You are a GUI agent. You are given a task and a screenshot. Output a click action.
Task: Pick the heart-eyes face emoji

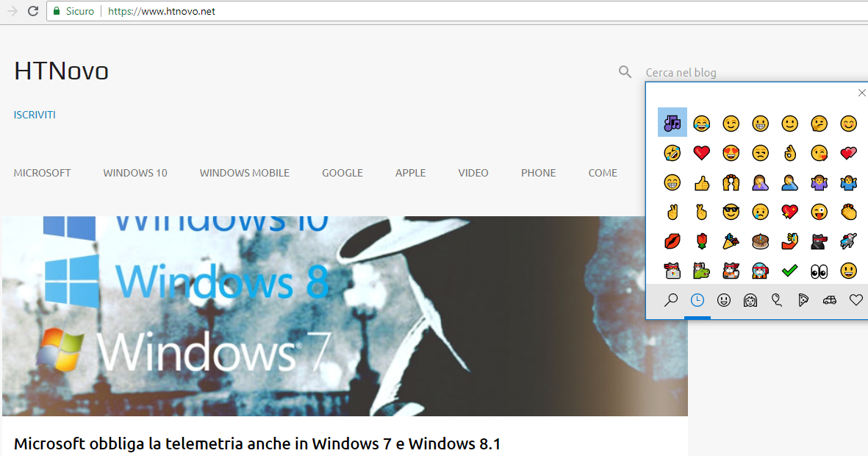731,152
